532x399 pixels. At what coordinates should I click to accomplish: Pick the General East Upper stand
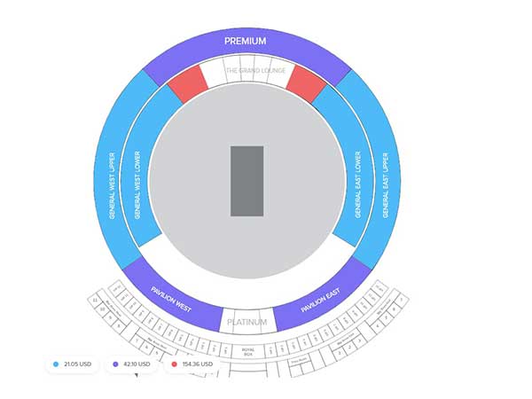pos(386,185)
